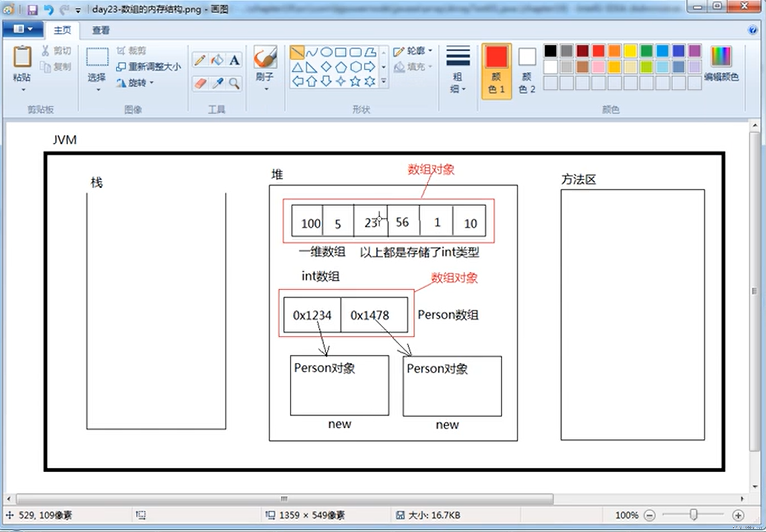Image resolution: width=766 pixels, height=532 pixels.
Task: Pick the Line shape
Action: coord(297,52)
